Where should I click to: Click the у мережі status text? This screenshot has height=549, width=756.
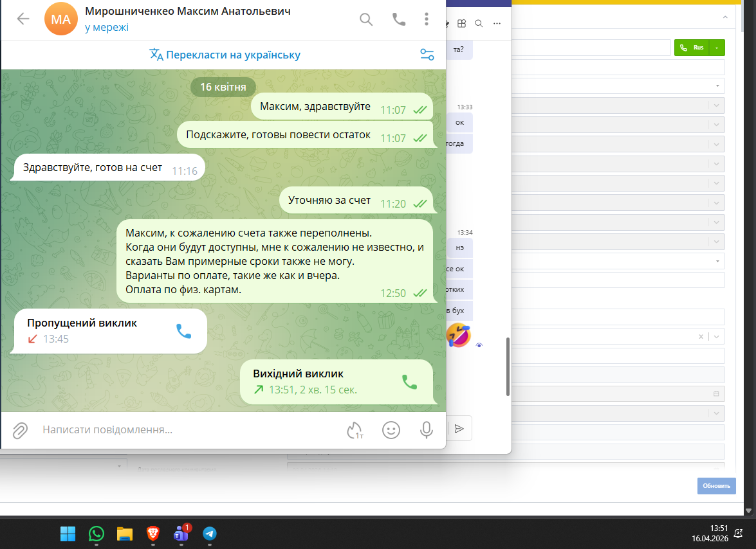coord(107,28)
